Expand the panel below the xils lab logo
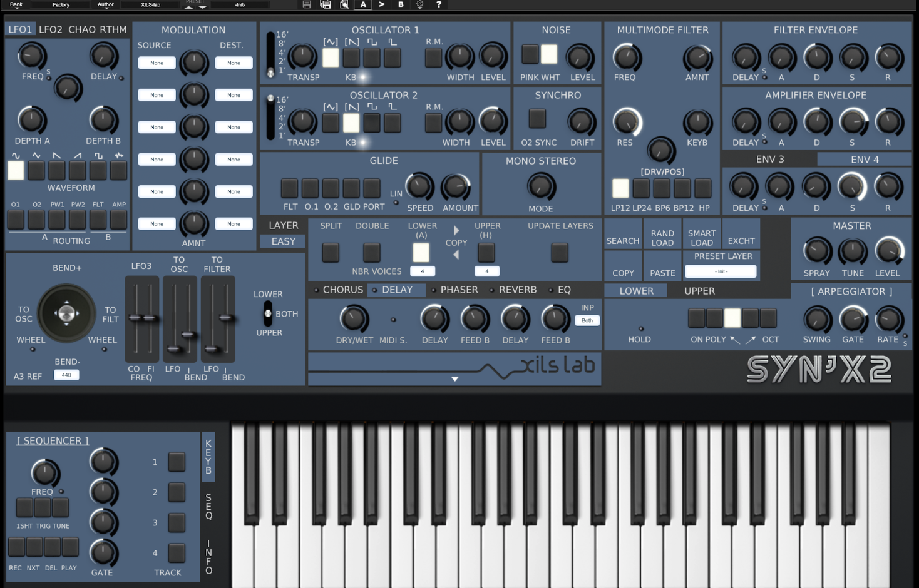 [455, 379]
